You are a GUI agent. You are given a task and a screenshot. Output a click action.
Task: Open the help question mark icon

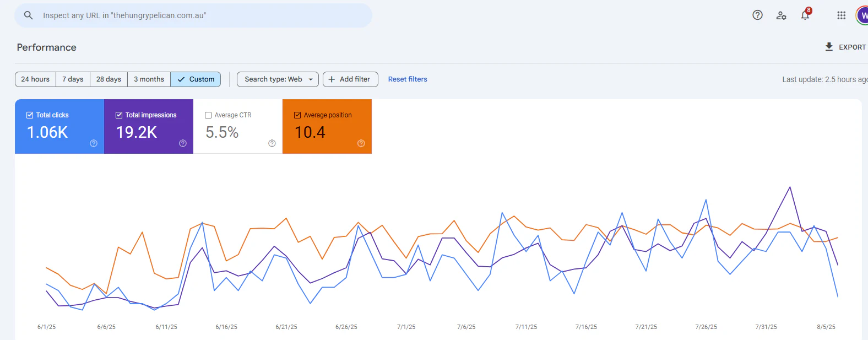coord(757,15)
